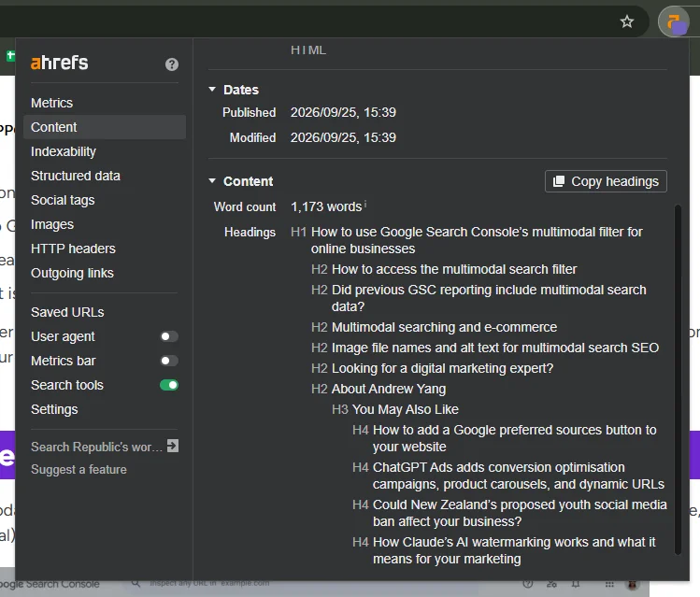Click 'How to access the multimodal search filter'
Screen dimensions: 700x597
pyautogui.click(x=454, y=269)
